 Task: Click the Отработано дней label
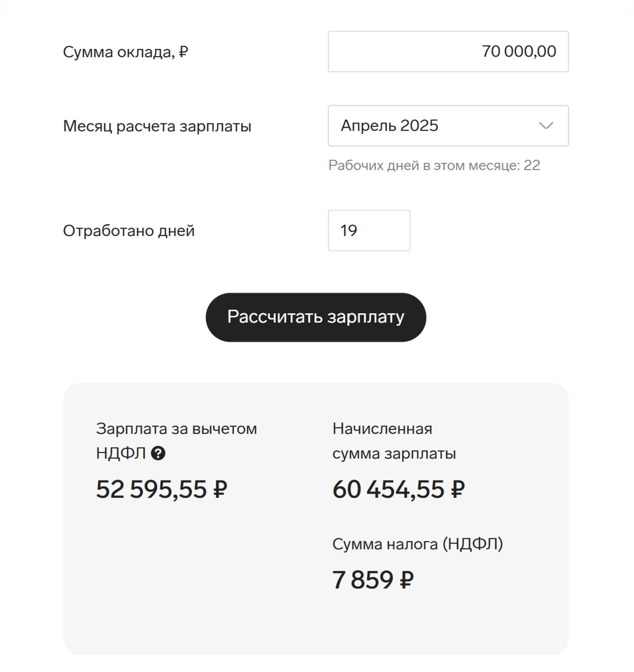click(x=129, y=231)
